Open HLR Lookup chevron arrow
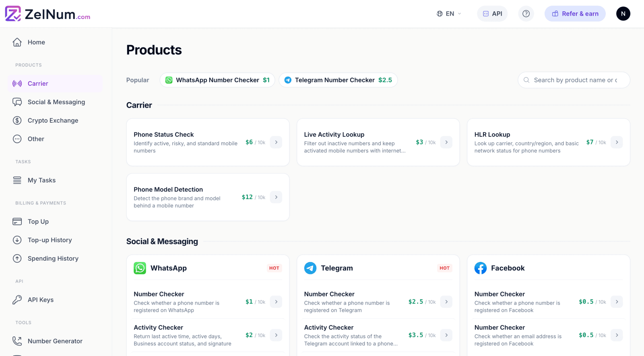The width and height of the screenshot is (644, 356). [x=617, y=142]
